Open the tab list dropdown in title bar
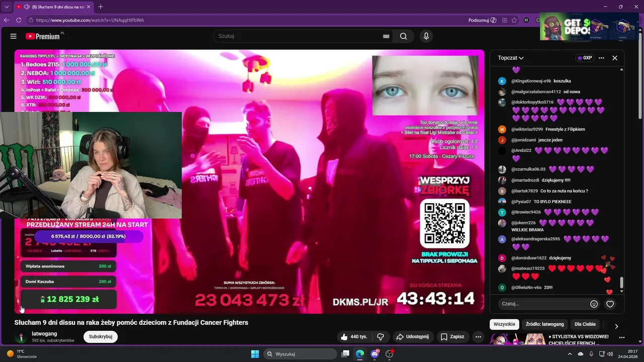This screenshot has height=362, width=644. click(7, 7)
